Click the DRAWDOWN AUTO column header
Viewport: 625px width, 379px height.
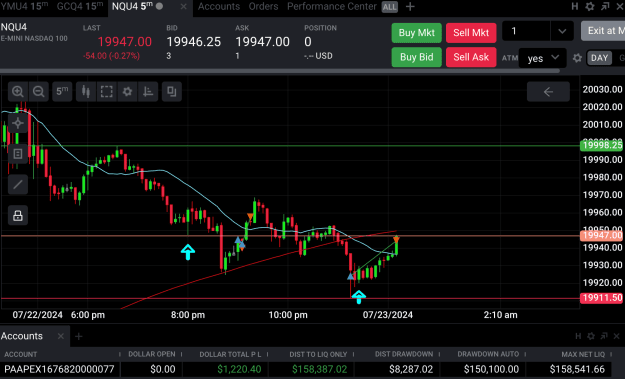488,354
